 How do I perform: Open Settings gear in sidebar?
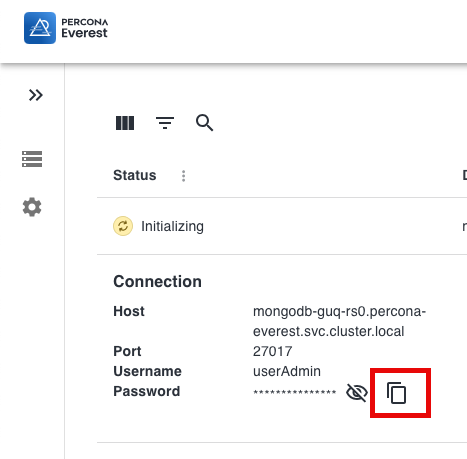(32, 207)
